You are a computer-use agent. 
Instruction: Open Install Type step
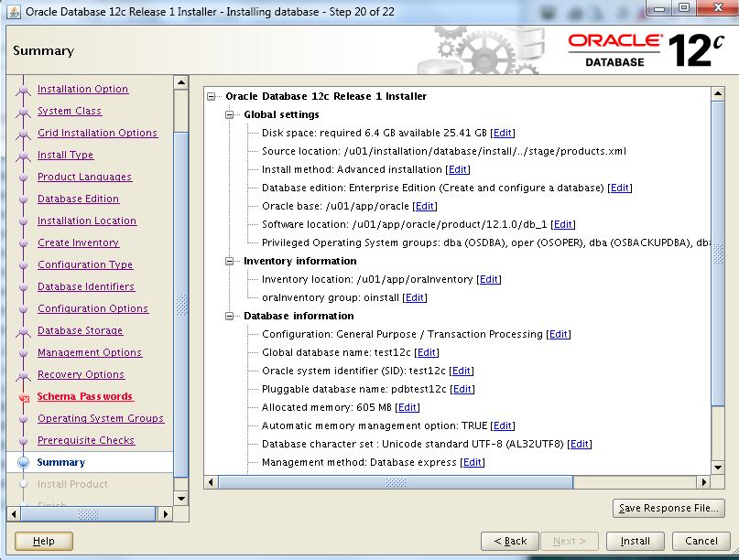click(66, 155)
